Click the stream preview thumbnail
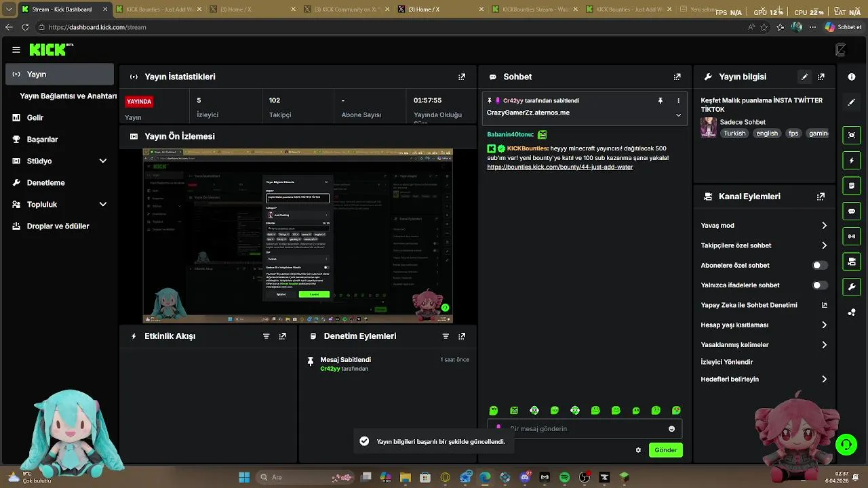Viewport: 868px width, 488px height. tap(298, 236)
